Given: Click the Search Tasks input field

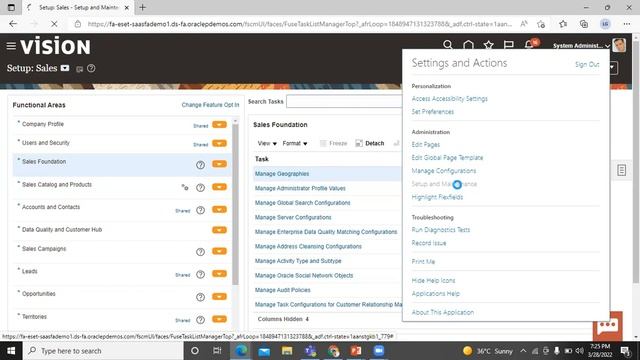Looking at the screenshot, I should coord(344,102).
